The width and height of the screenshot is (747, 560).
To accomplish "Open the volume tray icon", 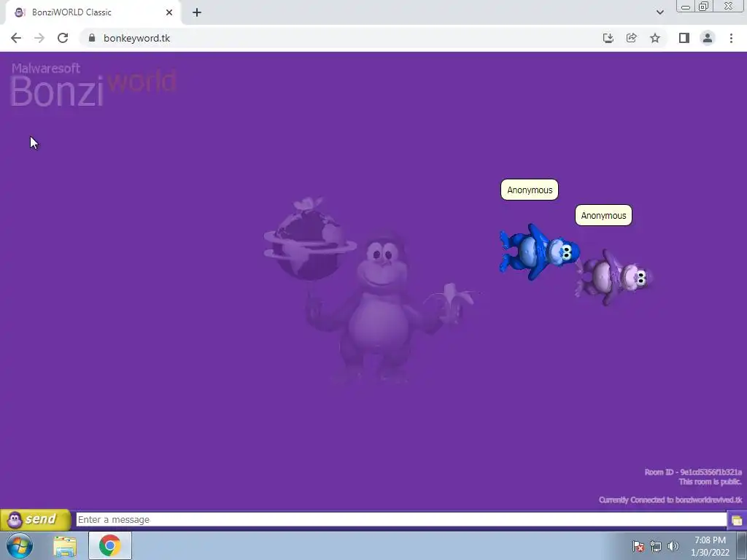I will [673, 546].
